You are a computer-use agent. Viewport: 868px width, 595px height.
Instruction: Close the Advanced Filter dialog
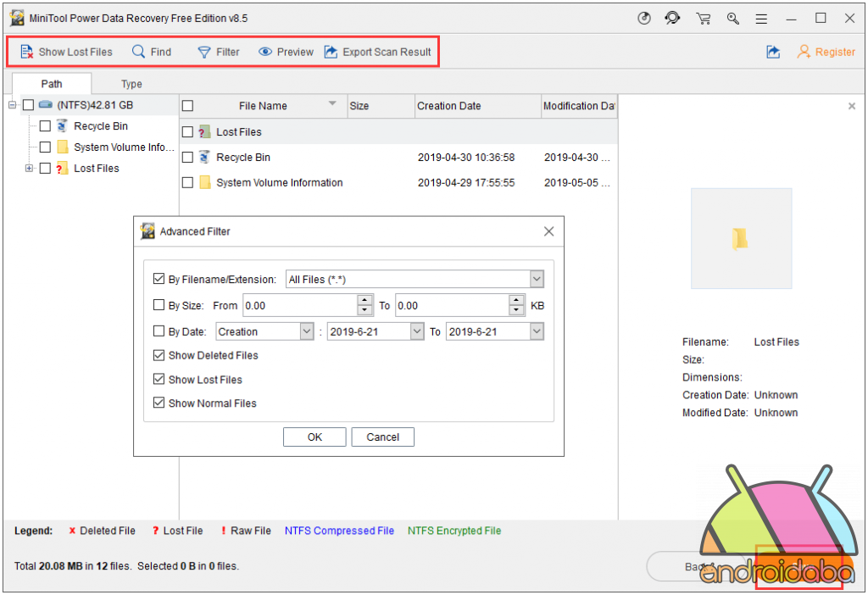click(548, 231)
